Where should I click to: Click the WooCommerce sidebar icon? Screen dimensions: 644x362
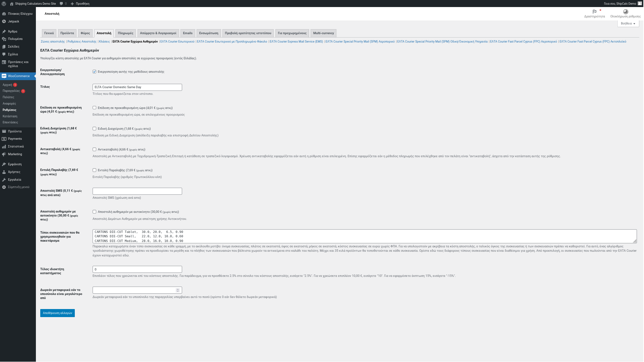4,76
